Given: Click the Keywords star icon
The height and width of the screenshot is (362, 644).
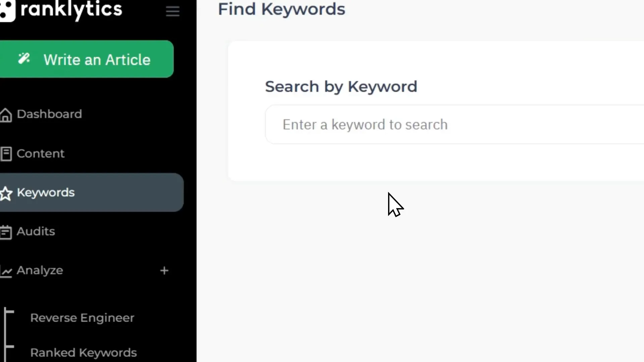Looking at the screenshot, I should point(6,192).
